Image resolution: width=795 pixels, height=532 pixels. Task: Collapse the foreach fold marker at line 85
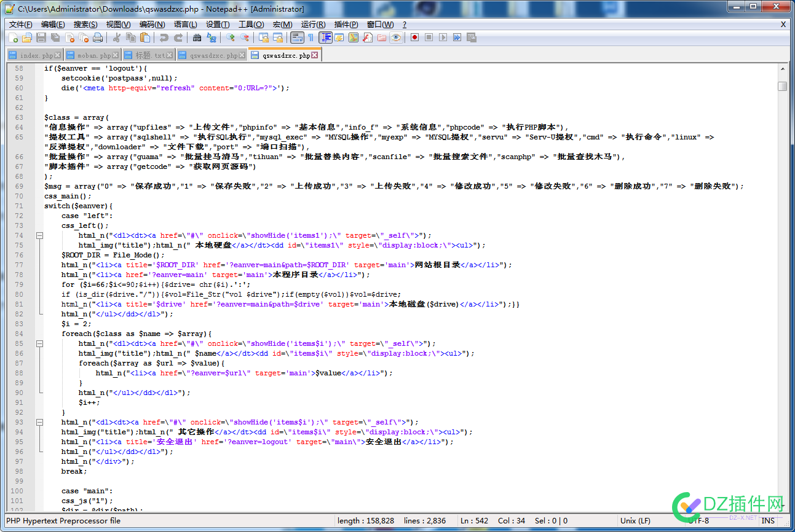coord(39,343)
